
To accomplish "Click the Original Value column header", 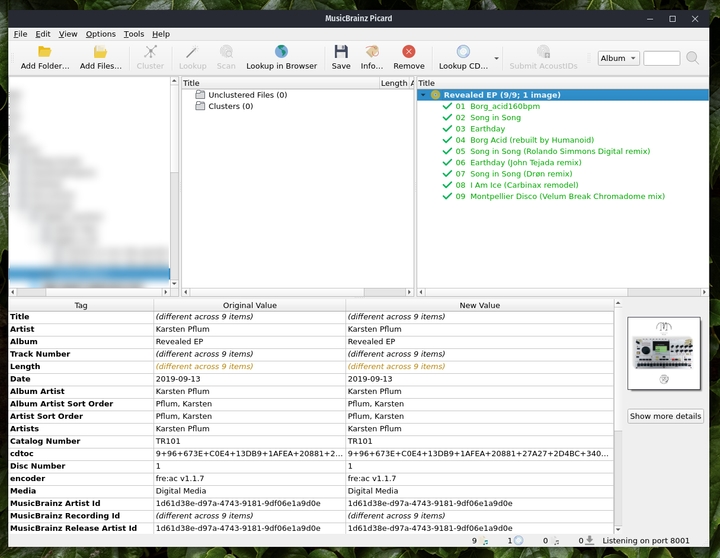I will 250,305.
